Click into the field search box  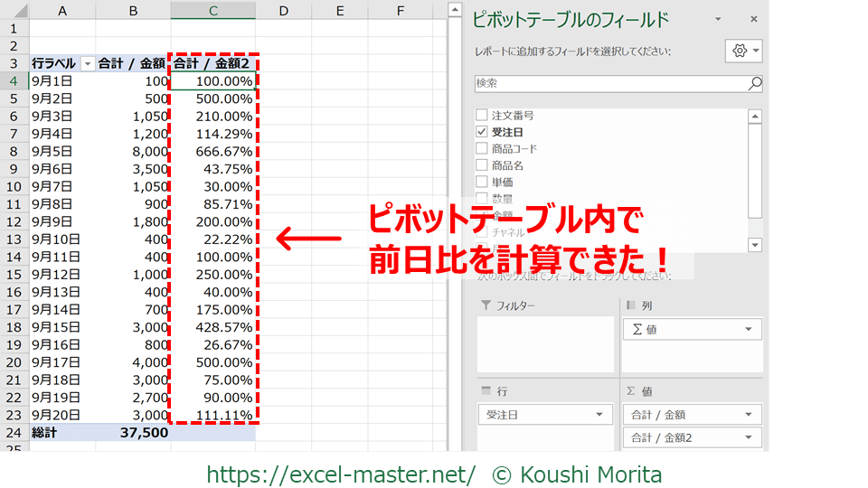point(610,83)
